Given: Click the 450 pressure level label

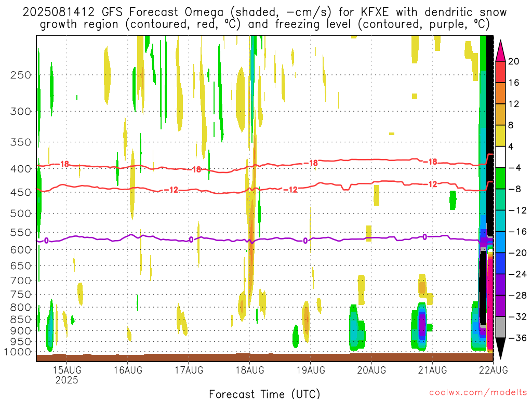Looking at the screenshot, I should click(x=21, y=192).
